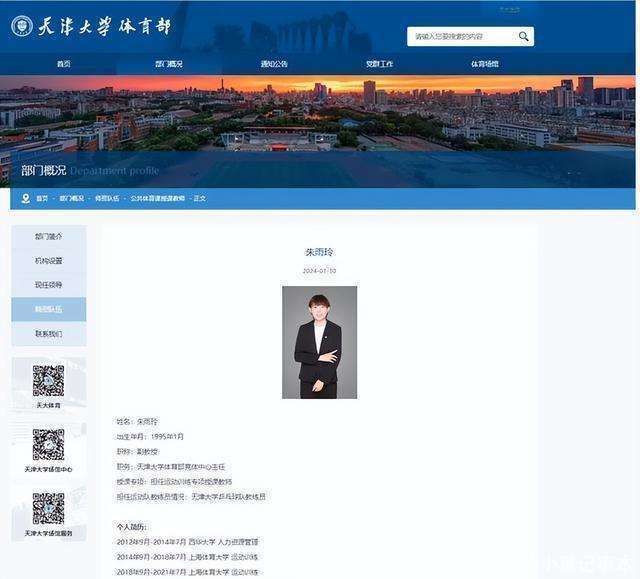Click the search magnifier icon
Viewport: 640px width, 579px height.
point(523,36)
